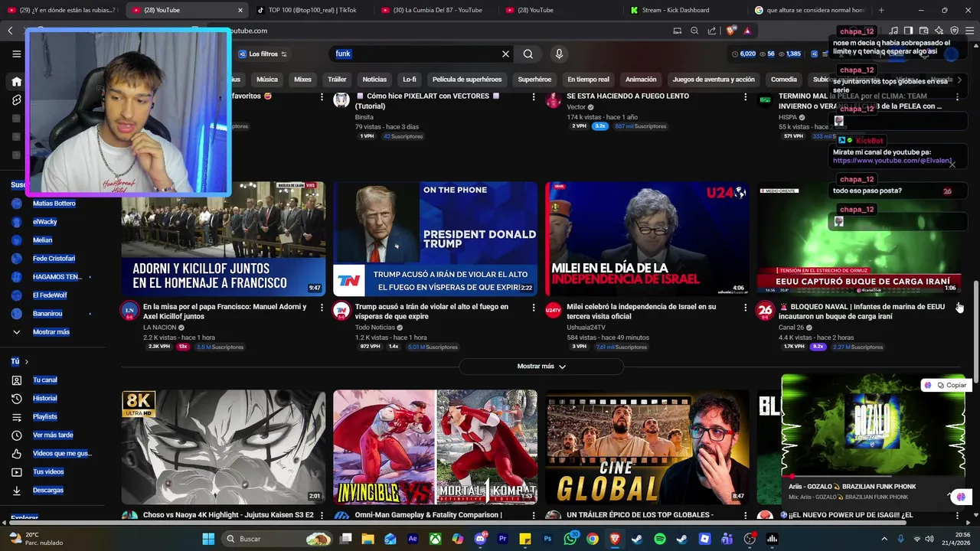980x551 pixels.
Task: Open Shorts icon in YouTube sidebar
Action: (x=16, y=100)
